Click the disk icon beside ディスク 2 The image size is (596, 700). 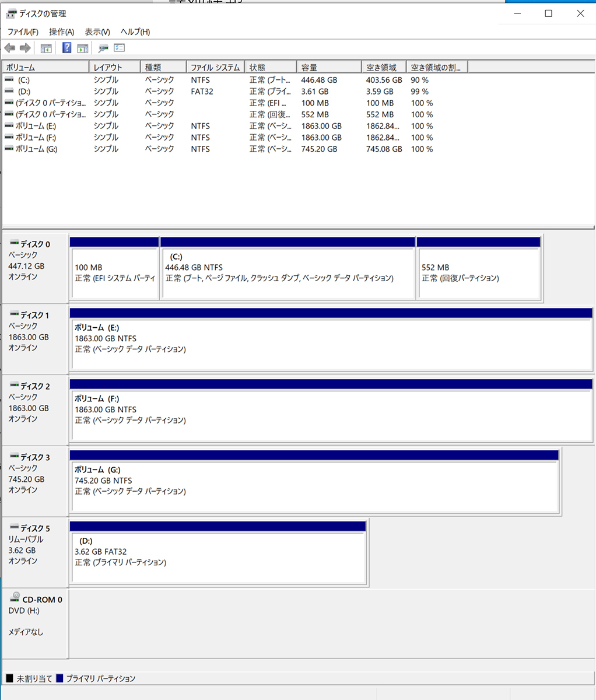click(14, 386)
